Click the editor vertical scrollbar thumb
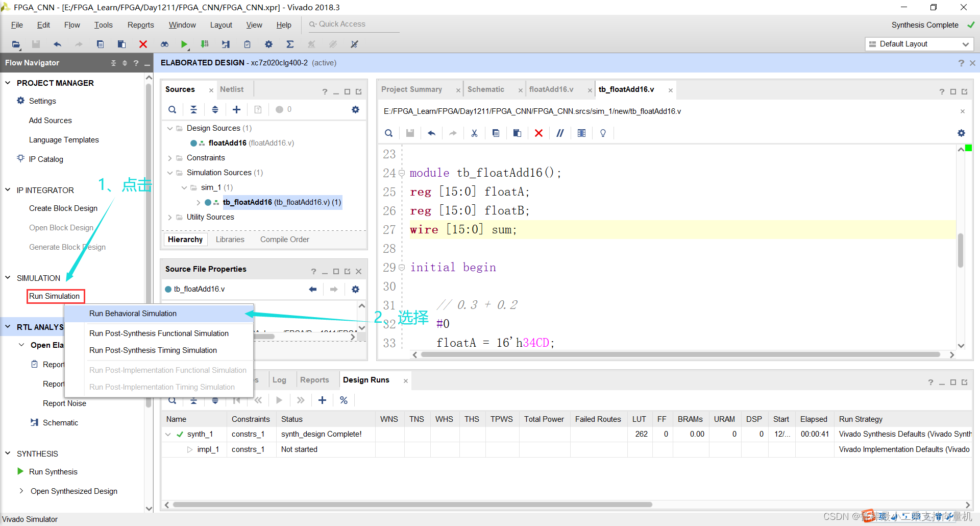Screen dimensions: 980x526 [x=961, y=250]
